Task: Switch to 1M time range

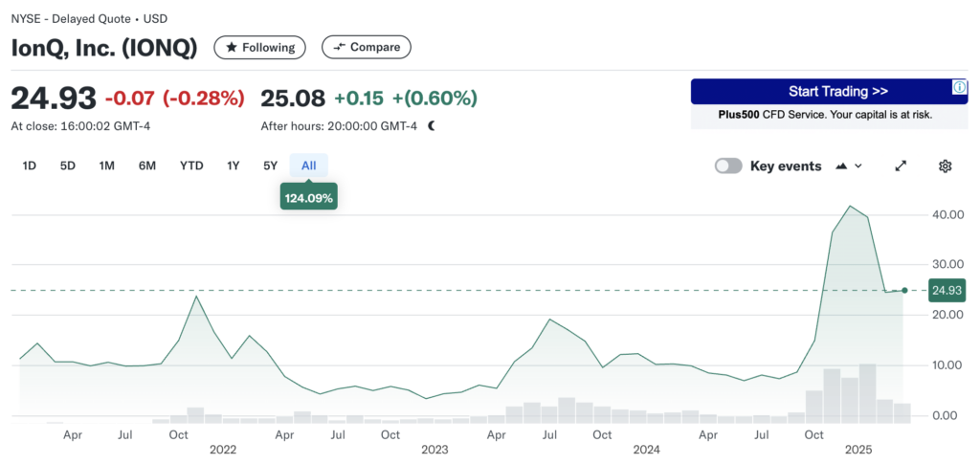Action: click(106, 166)
